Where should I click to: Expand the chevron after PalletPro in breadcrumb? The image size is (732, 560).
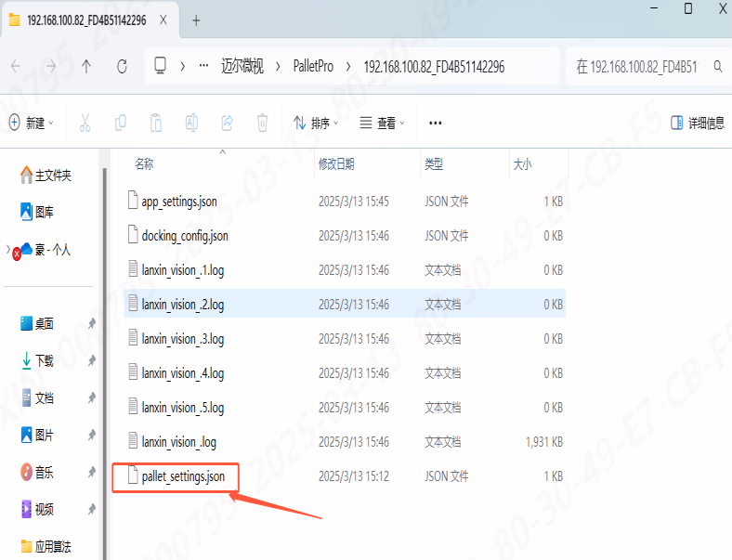coord(348,67)
